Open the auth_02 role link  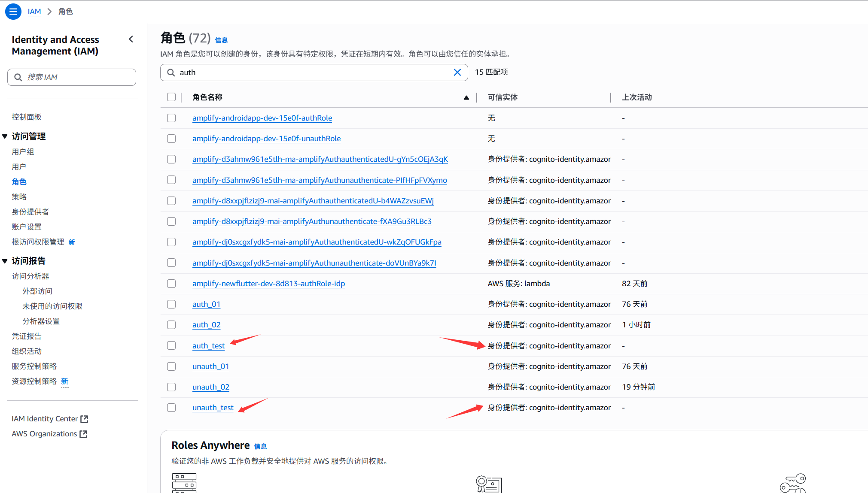tap(206, 325)
